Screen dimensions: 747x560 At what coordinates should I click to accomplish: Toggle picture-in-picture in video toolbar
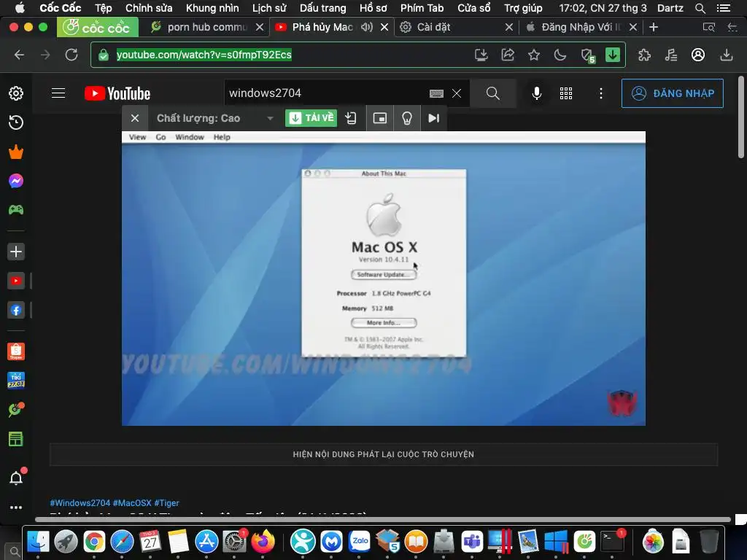coord(379,118)
